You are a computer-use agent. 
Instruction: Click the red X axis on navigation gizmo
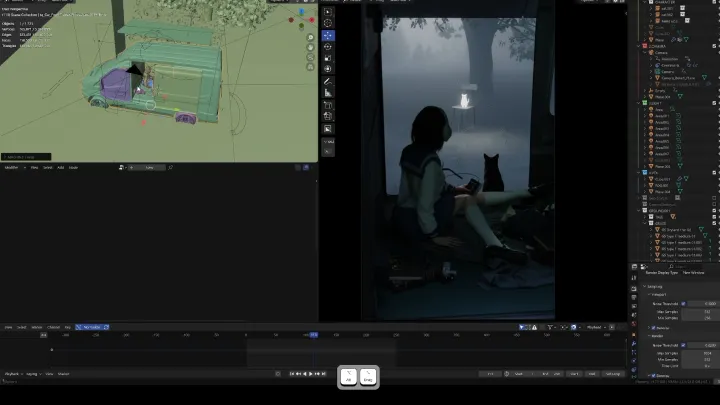(312, 20)
